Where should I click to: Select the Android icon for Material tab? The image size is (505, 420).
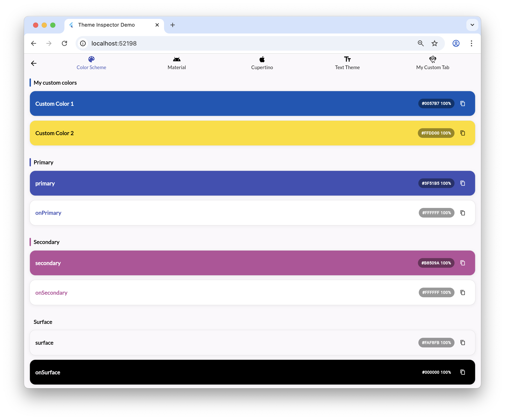click(x=176, y=59)
